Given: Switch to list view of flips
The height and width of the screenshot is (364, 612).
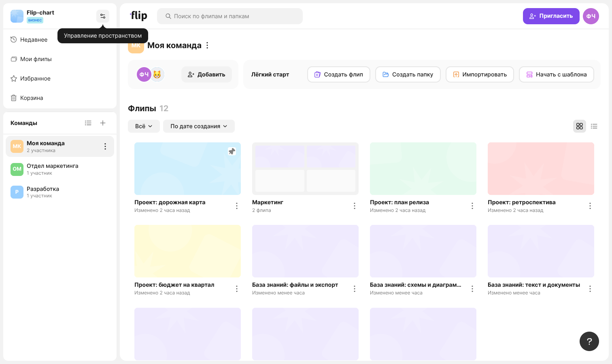Looking at the screenshot, I should pyautogui.click(x=594, y=126).
